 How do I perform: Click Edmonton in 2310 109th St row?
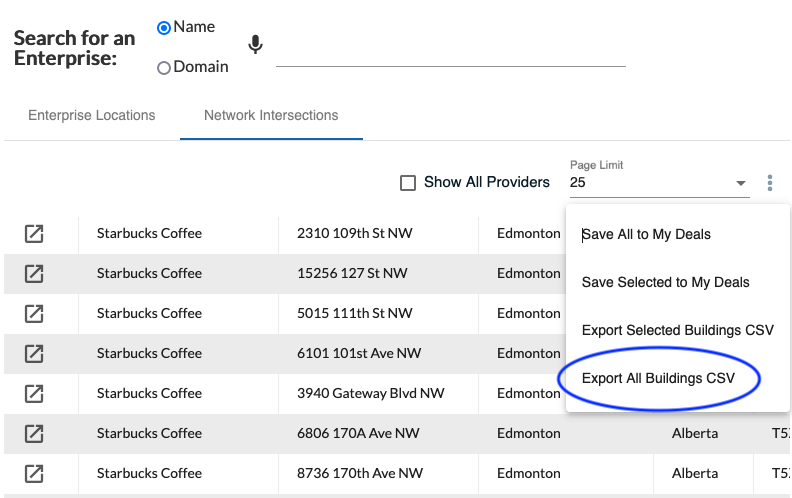[529, 233]
